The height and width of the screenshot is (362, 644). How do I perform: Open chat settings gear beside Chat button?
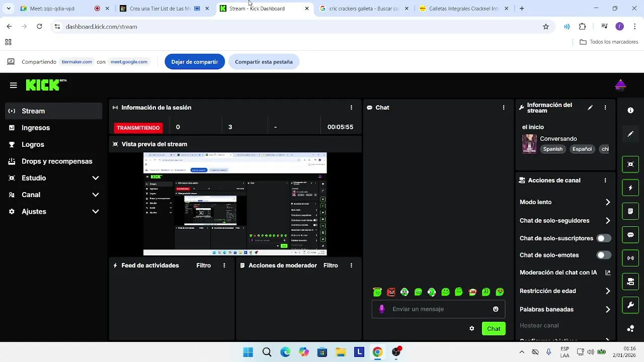tap(471, 329)
